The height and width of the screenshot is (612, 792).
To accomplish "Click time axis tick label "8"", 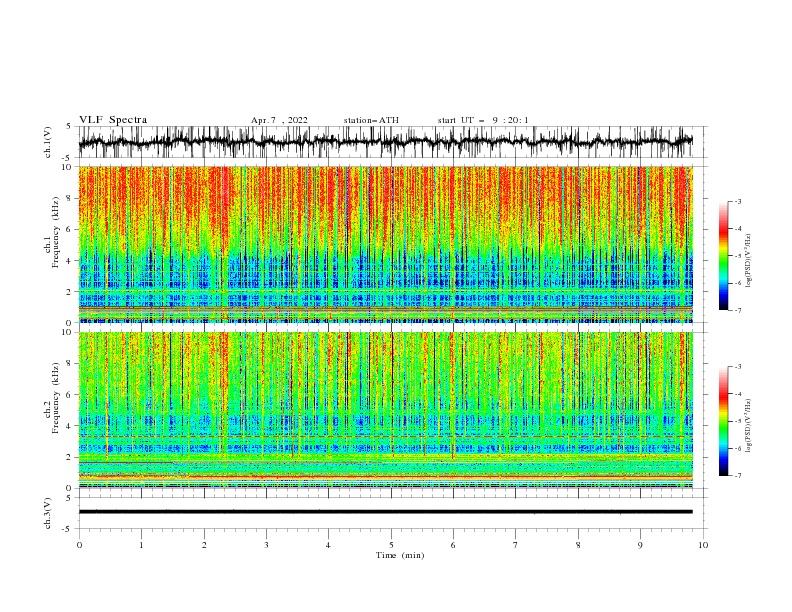I will tap(578, 545).
